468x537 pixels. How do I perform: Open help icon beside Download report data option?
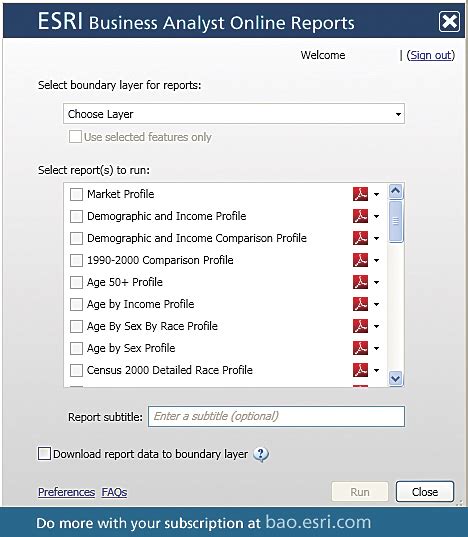261,455
